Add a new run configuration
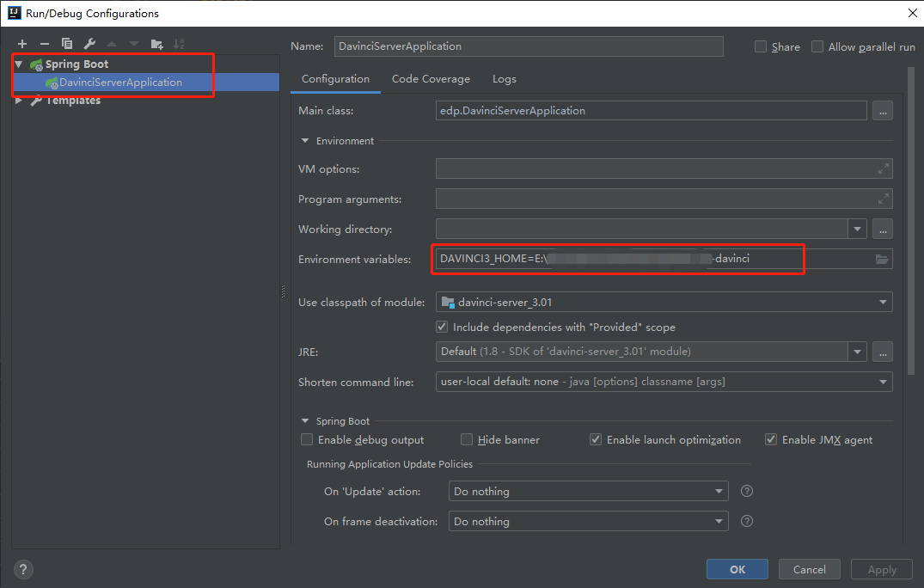The height and width of the screenshot is (588, 924). tap(22, 44)
